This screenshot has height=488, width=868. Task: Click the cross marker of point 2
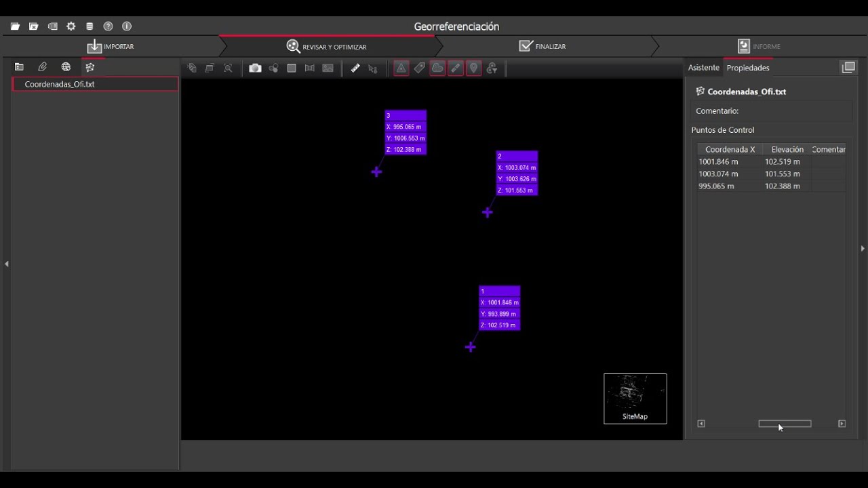tap(488, 213)
